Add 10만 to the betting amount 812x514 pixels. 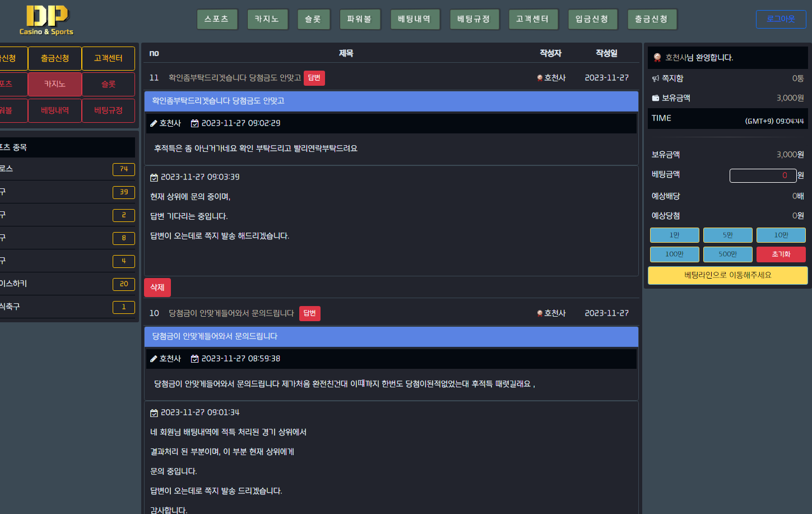pos(781,235)
